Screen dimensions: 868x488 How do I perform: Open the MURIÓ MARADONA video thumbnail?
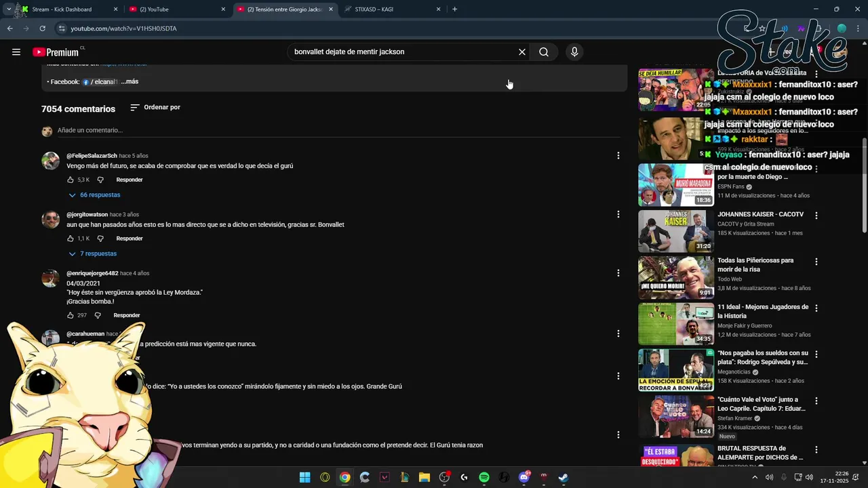(676, 184)
